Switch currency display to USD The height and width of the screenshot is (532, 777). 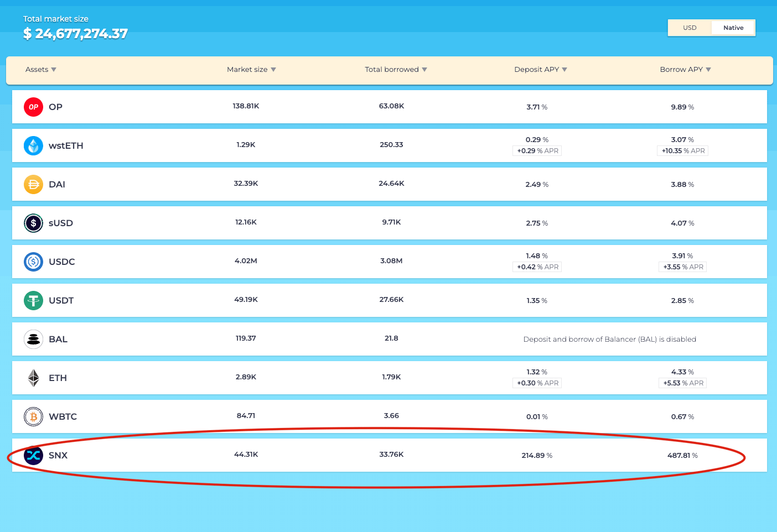[x=690, y=28]
